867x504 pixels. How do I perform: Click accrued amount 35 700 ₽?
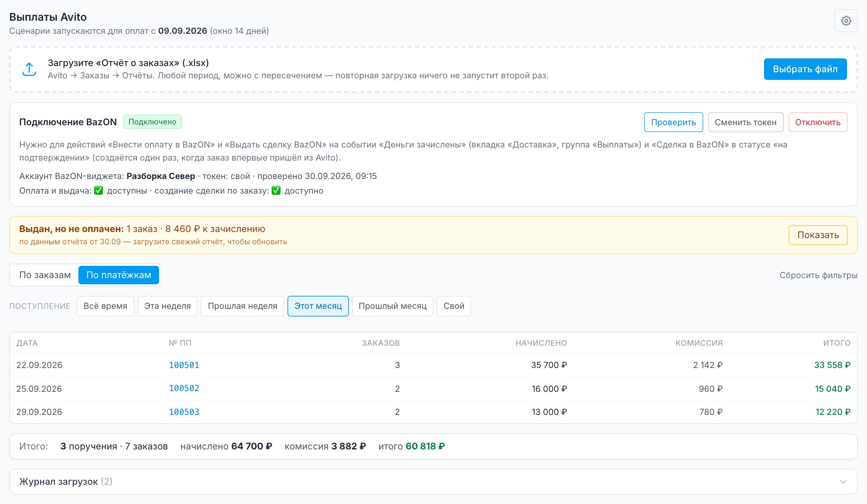click(x=549, y=365)
